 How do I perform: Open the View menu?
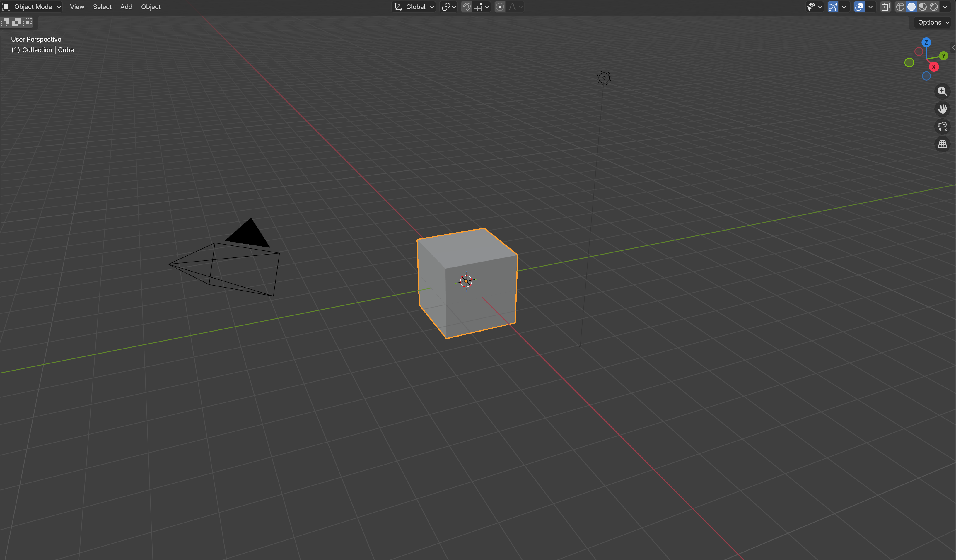pos(77,7)
